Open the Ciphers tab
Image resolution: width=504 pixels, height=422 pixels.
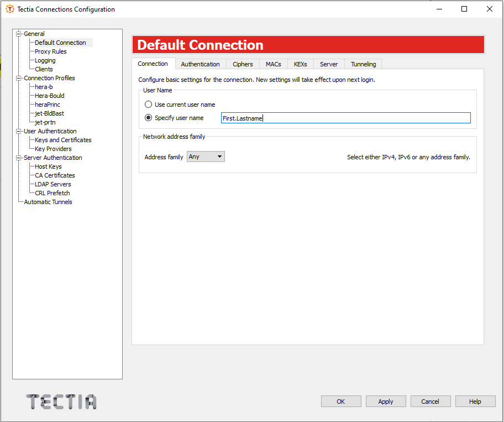243,64
